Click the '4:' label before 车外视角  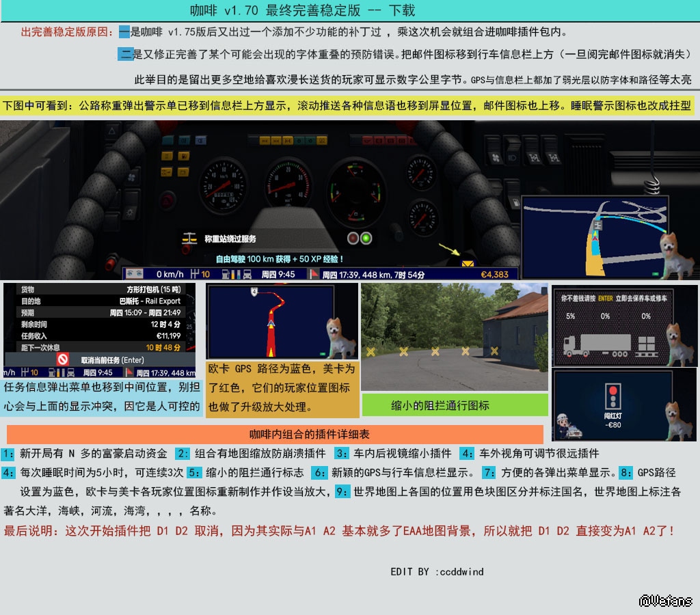click(x=468, y=454)
